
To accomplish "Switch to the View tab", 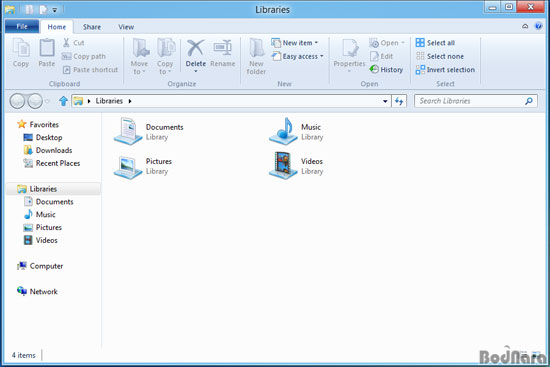I will 126,27.
